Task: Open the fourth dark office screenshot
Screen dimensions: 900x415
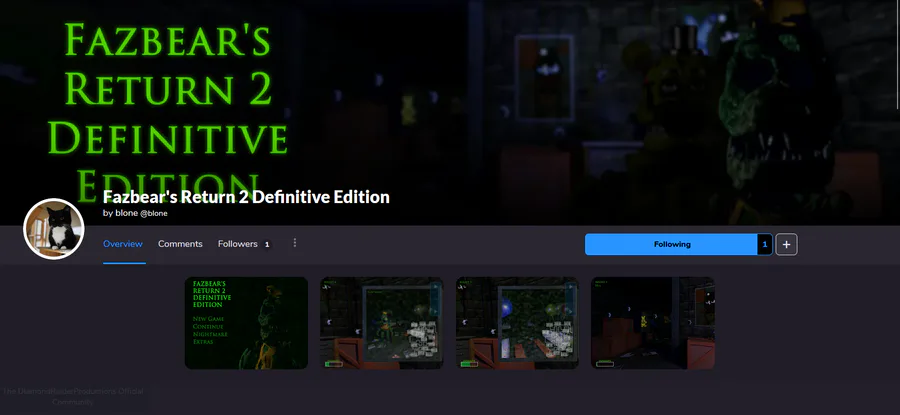Action: pos(653,323)
